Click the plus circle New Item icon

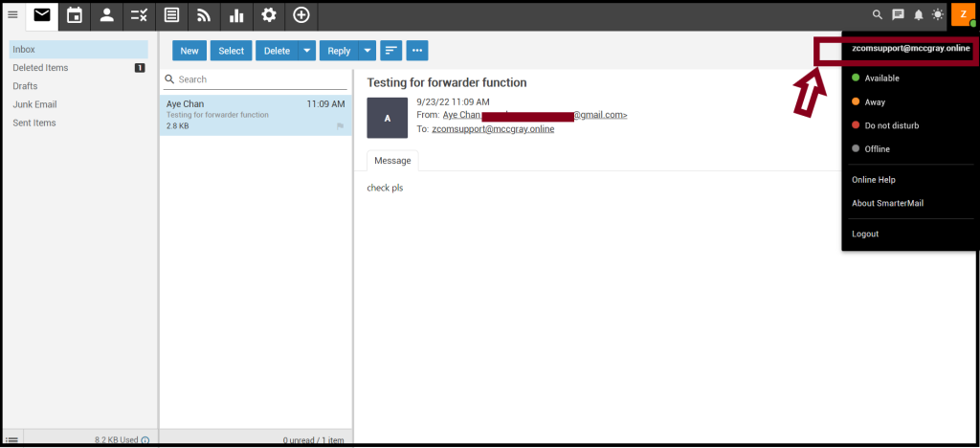point(301,15)
